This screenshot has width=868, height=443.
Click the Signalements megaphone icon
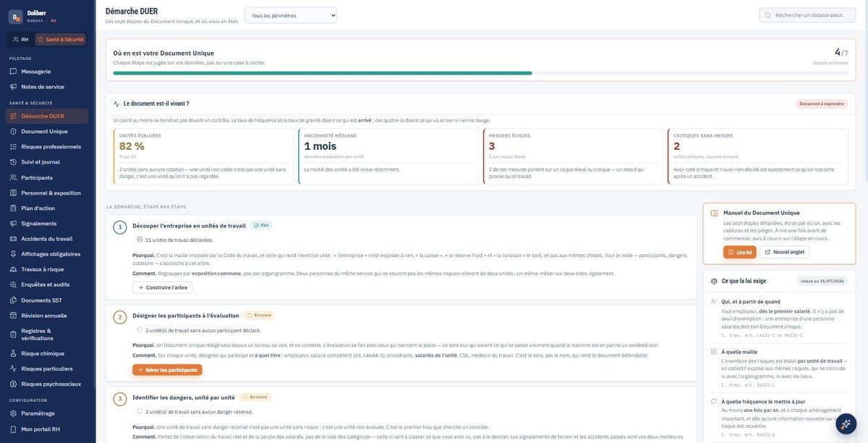(14, 224)
